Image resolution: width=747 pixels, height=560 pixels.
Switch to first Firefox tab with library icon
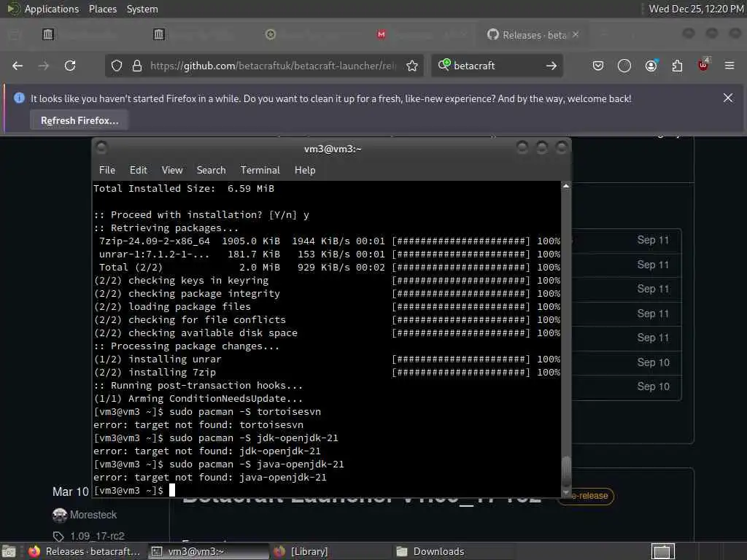click(x=48, y=34)
